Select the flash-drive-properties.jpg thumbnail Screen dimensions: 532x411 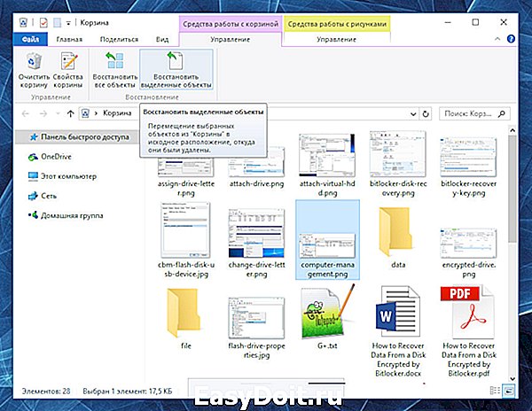point(256,319)
